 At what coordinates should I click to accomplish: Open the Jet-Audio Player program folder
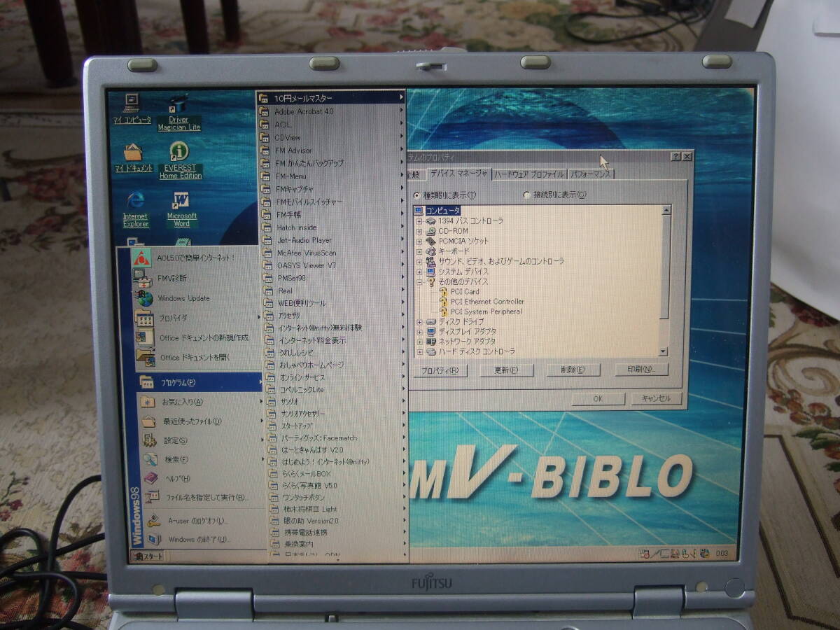pyautogui.click(x=332, y=240)
